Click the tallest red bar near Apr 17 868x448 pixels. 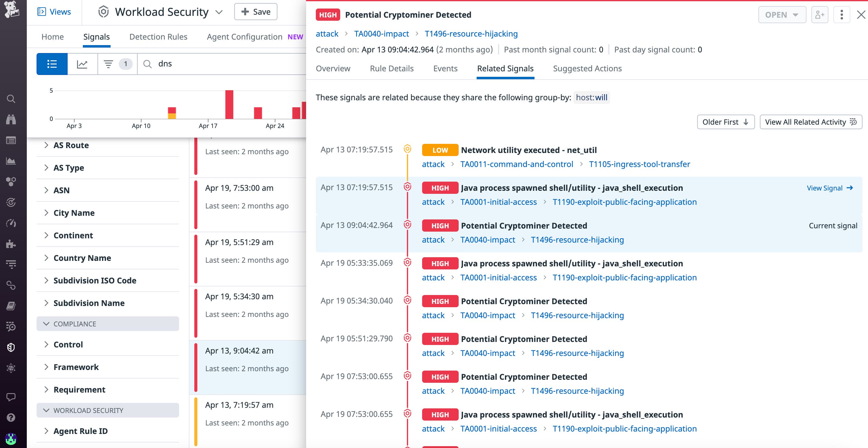point(229,105)
